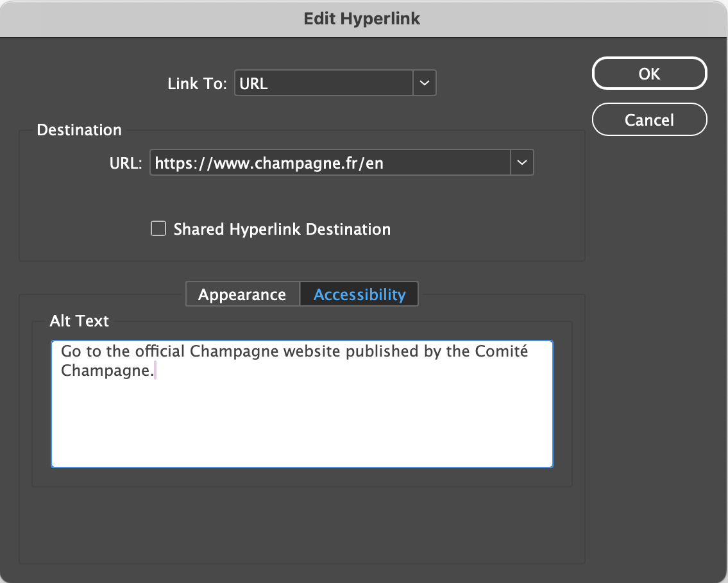Click the Alt Text section label
This screenshot has height=583, width=728.
(80, 321)
